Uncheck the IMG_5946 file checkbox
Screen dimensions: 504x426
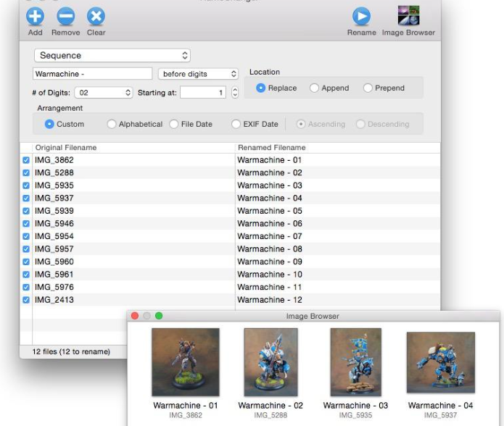(26, 224)
